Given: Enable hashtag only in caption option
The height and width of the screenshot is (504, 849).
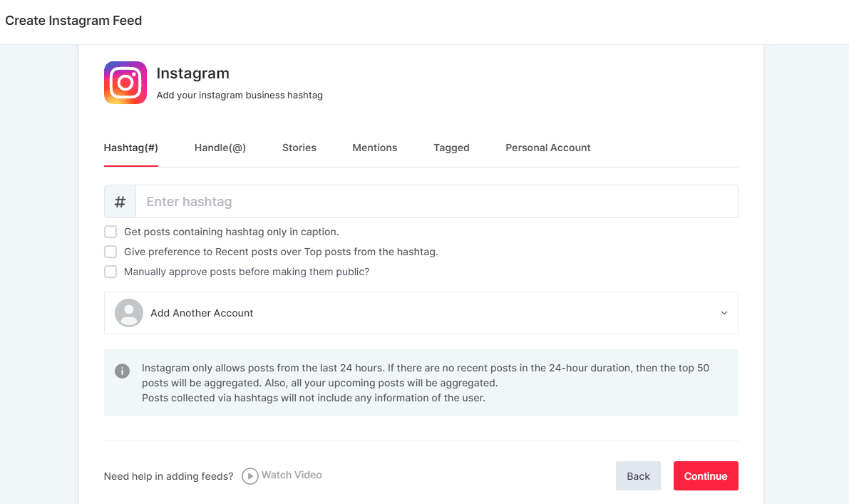Looking at the screenshot, I should coord(110,232).
